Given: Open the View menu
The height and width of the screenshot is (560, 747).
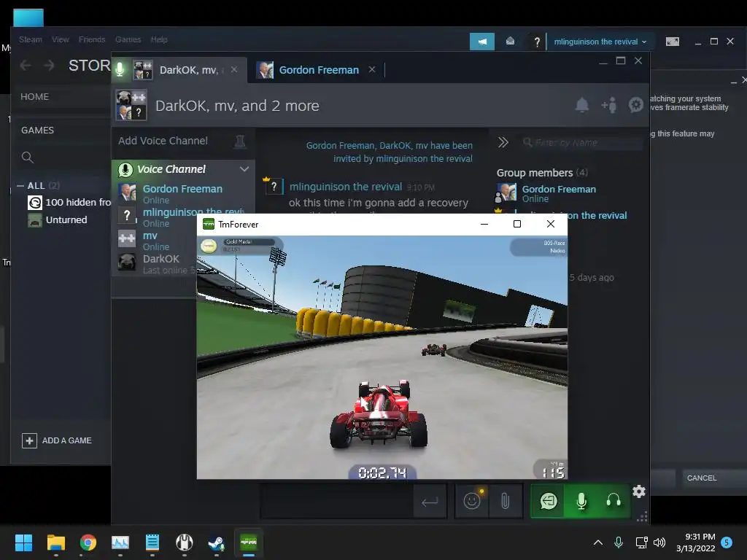Looking at the screenshot, I should tap(61, 39).
